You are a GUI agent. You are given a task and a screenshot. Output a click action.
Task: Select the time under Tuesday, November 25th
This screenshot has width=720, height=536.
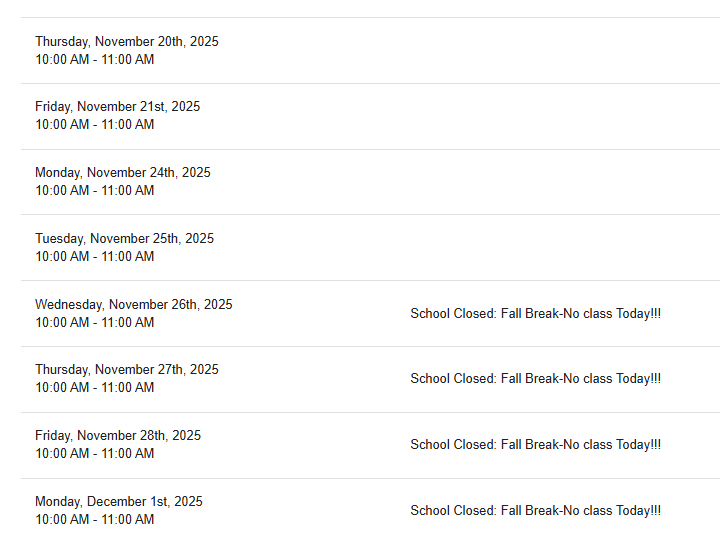(x=95, y=256)
